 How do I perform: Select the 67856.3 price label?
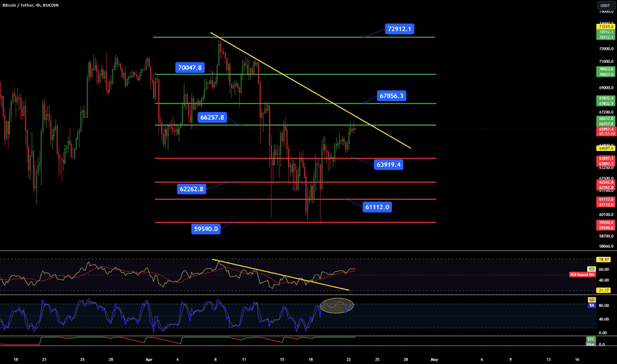pos(391,95)
